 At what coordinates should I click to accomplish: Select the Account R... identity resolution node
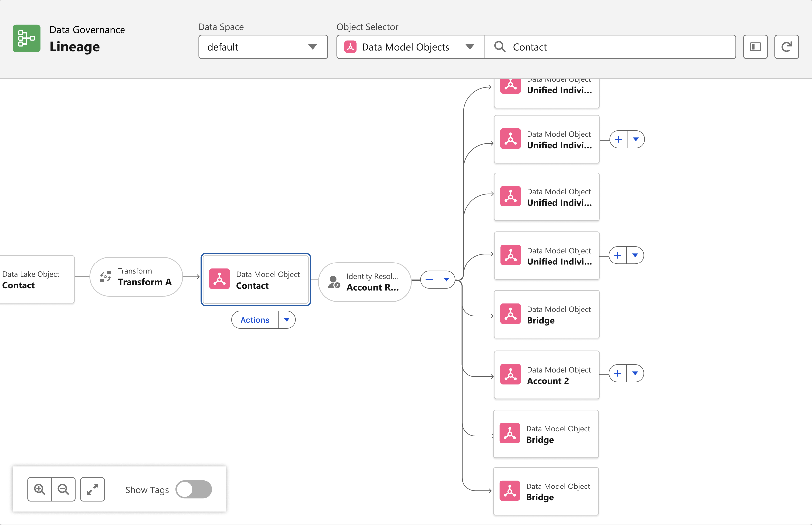[x=365, y=282]
